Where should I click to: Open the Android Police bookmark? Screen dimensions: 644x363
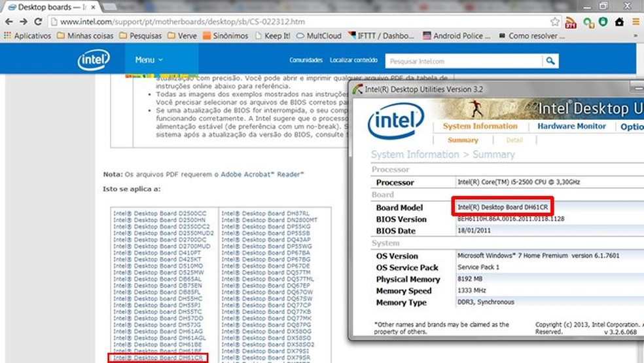pos(457,36)
